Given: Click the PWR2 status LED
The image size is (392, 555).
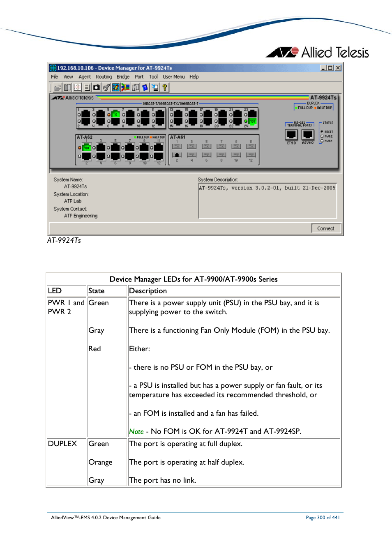Looking at the screenshot, I should [322, 136].
